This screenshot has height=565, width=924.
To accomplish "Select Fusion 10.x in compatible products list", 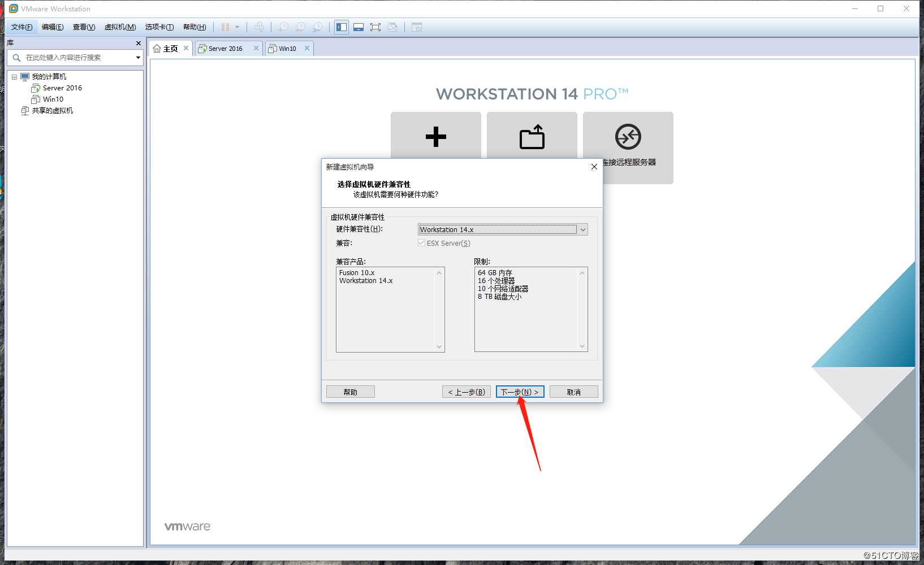I will tap(357, 273).
